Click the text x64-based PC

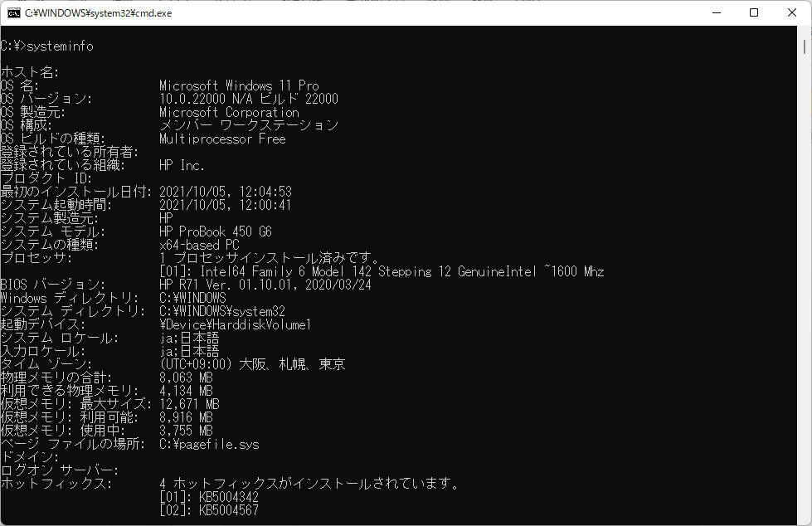[x=199, y=245]
